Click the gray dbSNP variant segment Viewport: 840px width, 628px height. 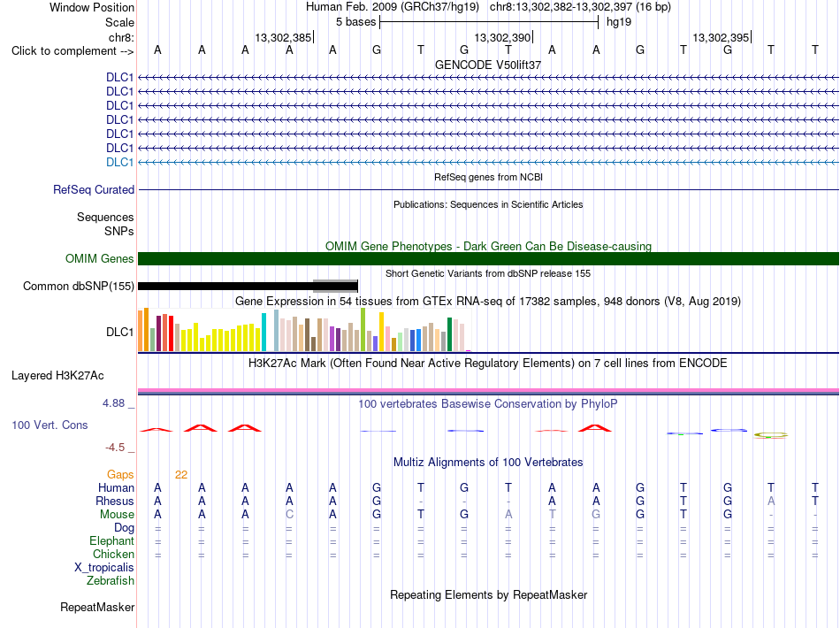click(335, 286)
